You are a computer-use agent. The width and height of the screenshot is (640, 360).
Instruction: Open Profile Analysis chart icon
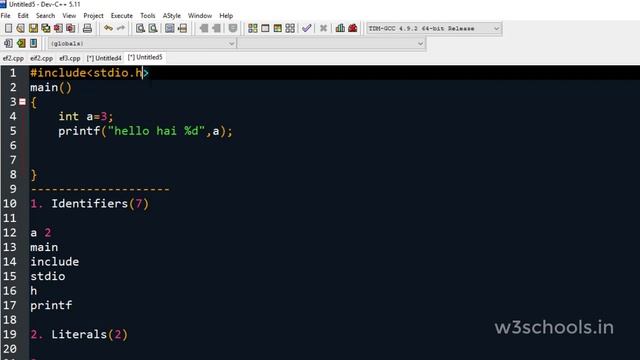pos(340,28)
